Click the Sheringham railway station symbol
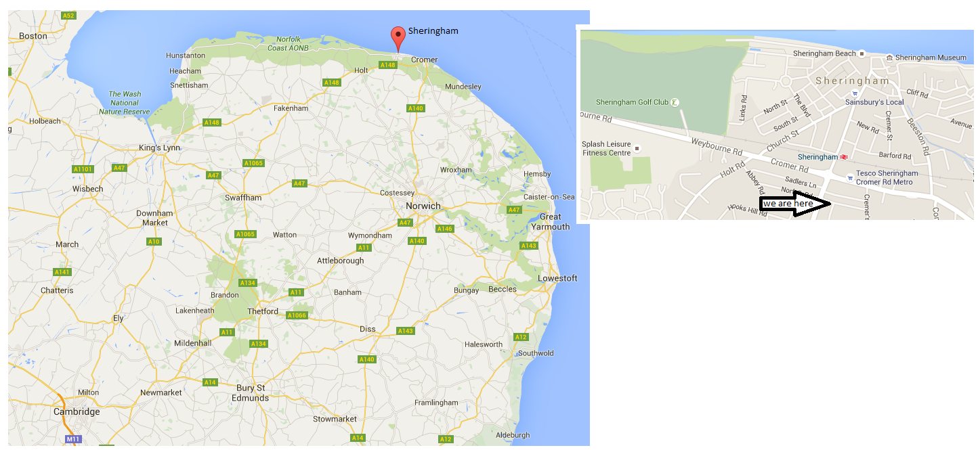 tap(844, 157)
